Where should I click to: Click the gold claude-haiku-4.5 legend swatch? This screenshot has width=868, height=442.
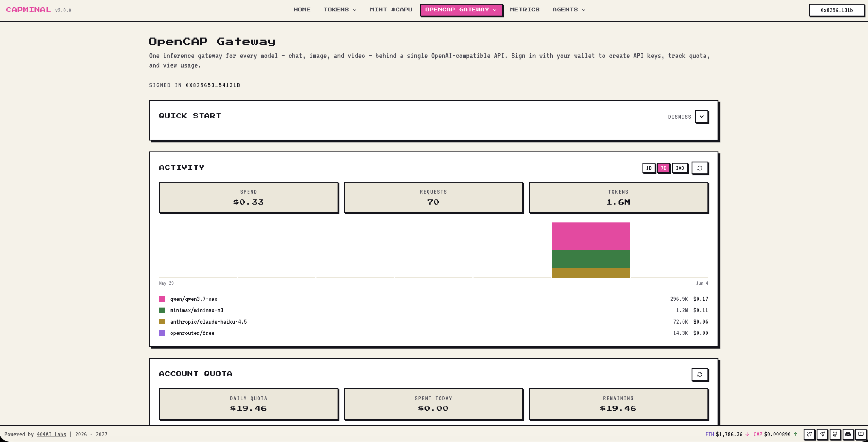pos(162,322)
